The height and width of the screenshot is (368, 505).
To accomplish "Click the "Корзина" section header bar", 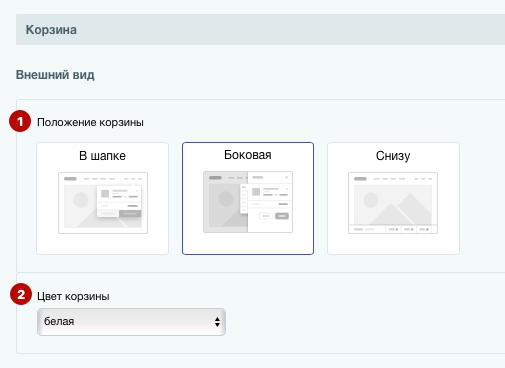I will (260, 29).
